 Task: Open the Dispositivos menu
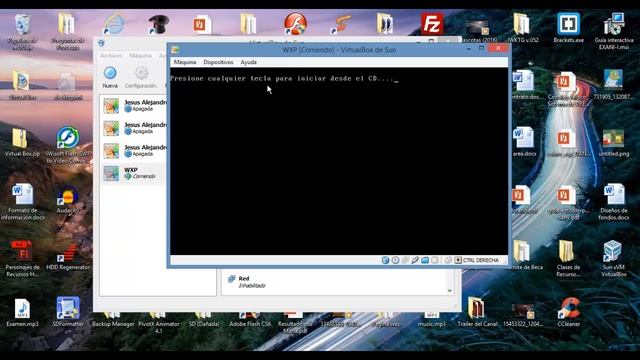tap(218, 62)
